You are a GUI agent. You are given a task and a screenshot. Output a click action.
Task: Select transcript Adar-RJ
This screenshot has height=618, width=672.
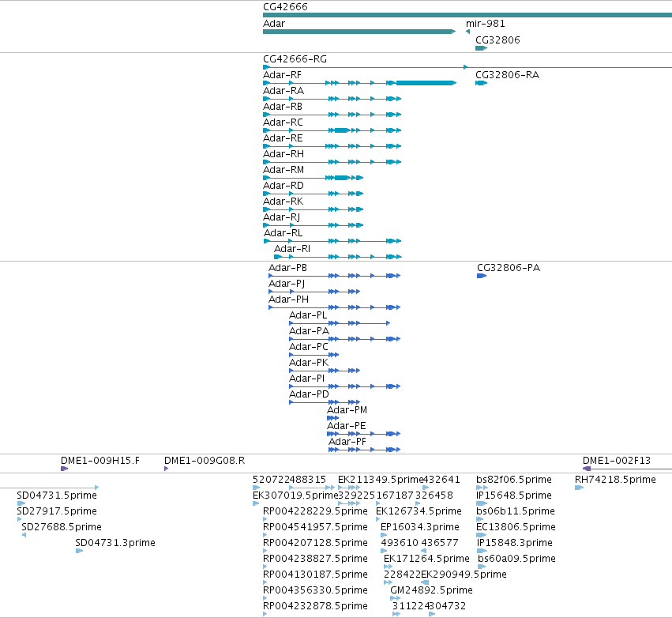pyautogui.click(x=282, y=217)
